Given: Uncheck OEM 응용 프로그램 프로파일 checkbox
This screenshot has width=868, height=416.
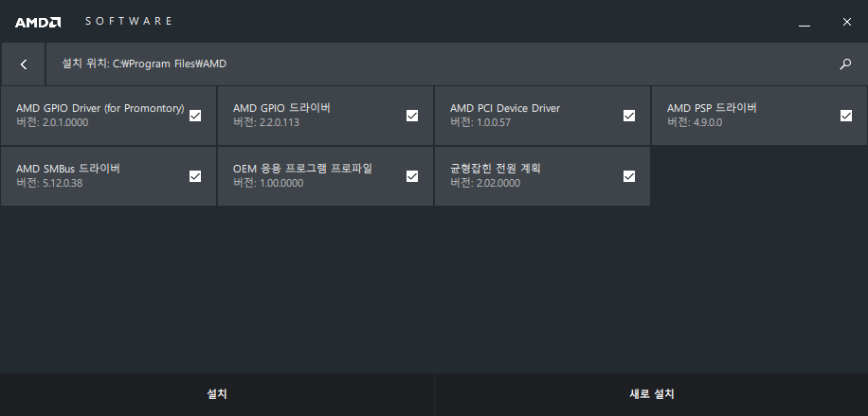Looking at the screenshot, I should pos(412,176).
